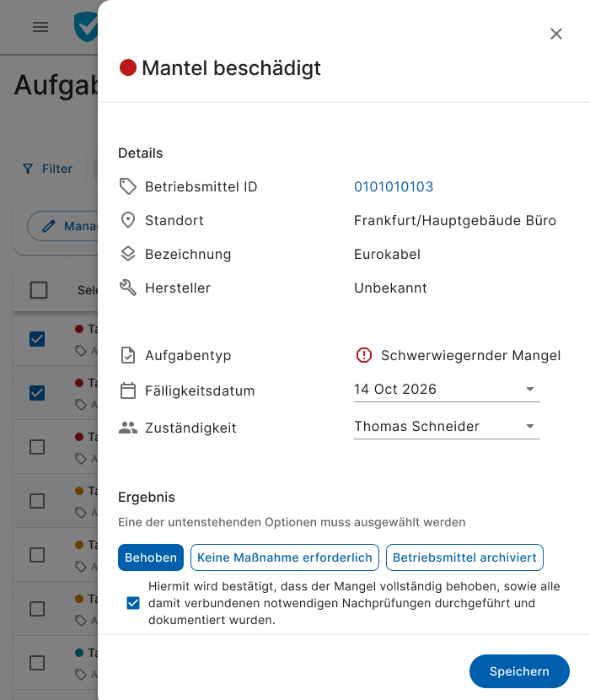The width and height of the screenshot is (590, 700).
Task: Expand the Fälligkeitsdatum date dropdown
Action: point(530,389)
